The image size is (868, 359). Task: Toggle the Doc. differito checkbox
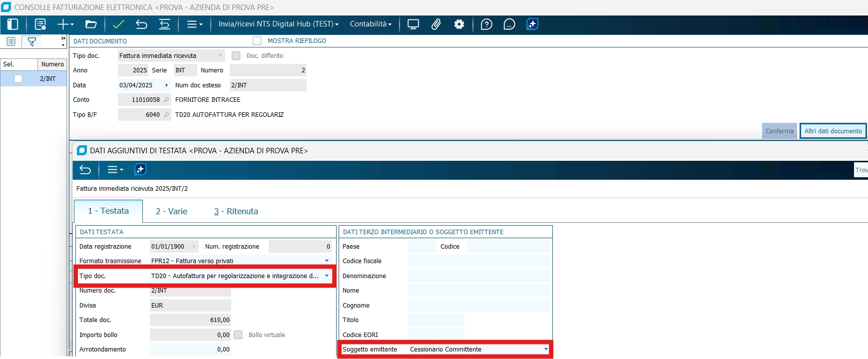tap(236, 56)
